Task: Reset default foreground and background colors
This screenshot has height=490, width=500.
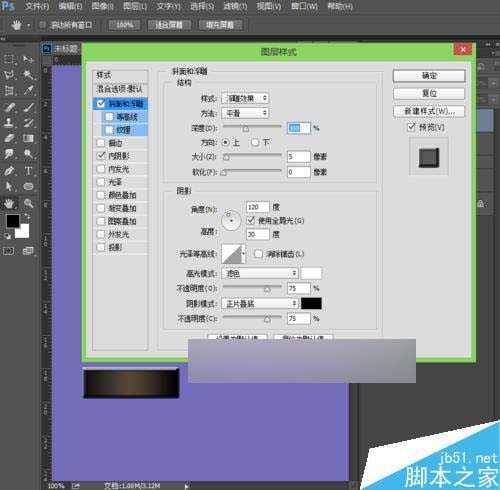Action: (7, 236)
